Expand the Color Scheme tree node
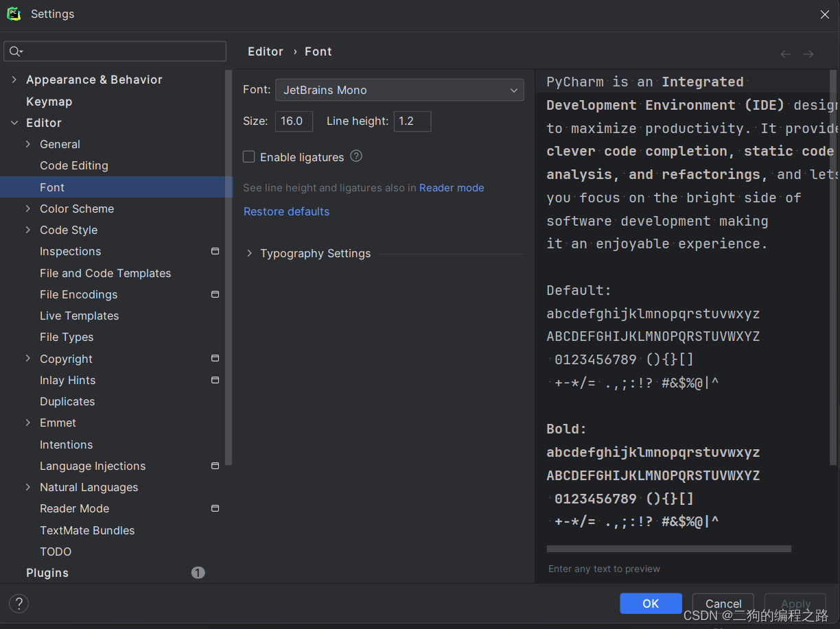The height and width of the screenshot is (629, 840). [28, 209]
